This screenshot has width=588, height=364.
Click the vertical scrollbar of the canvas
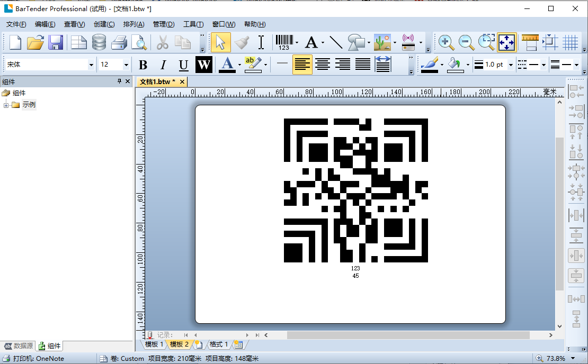[x=559, y=213]
